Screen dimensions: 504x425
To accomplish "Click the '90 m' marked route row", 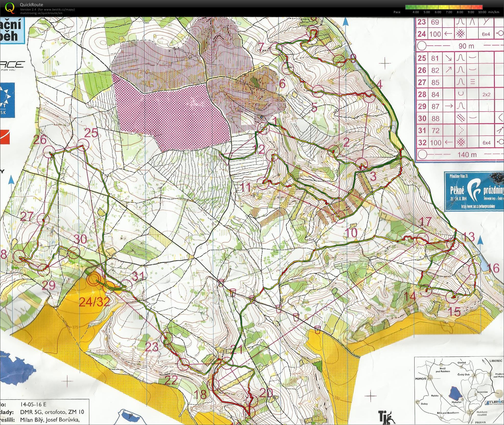I will click(460, 46).
